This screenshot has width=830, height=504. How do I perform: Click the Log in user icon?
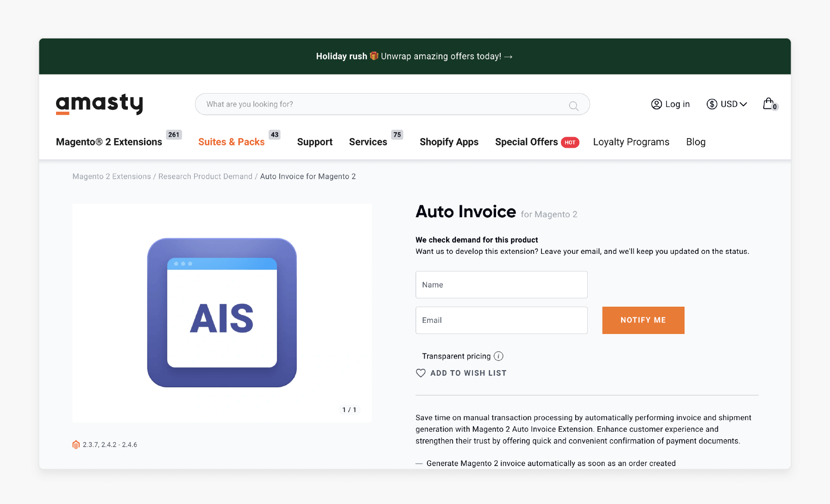(x=656, y=104)
